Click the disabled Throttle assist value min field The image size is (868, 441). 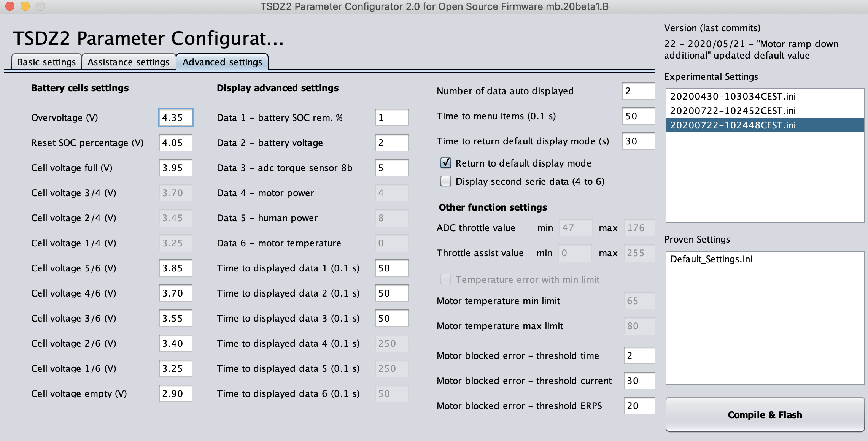(x=575, y=253)
